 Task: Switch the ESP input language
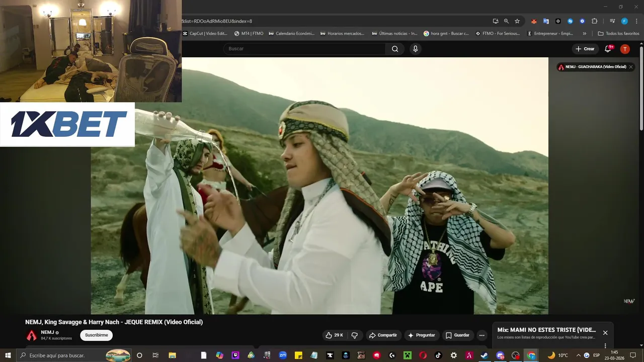pyautogui.click(x=597, y=355)
